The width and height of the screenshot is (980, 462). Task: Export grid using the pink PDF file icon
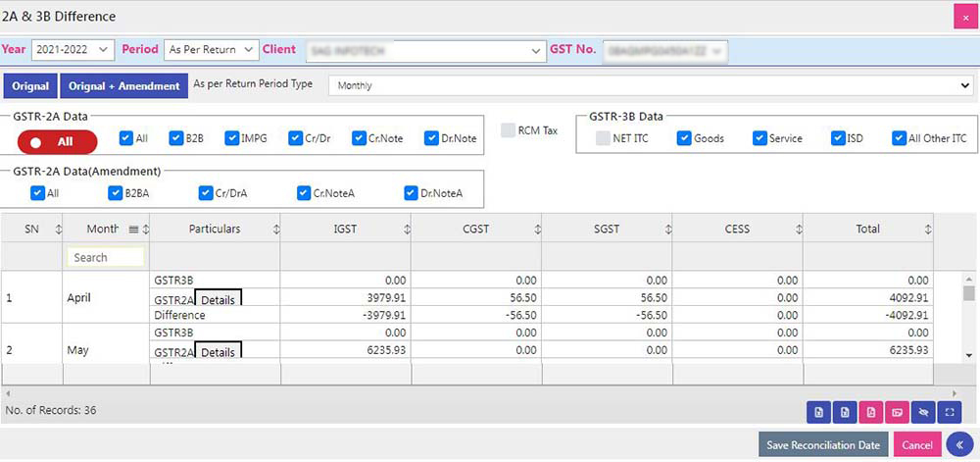click(x=845, y=413)
